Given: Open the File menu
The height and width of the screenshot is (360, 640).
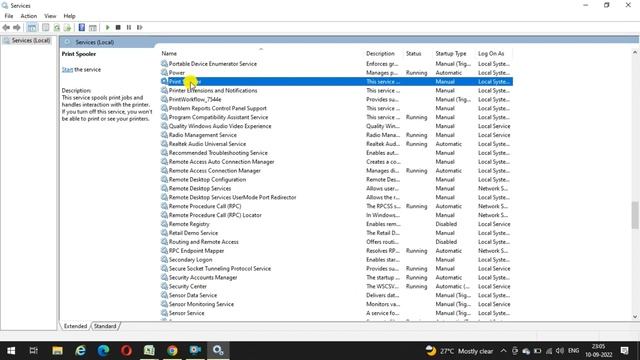Looking at the screenshot, I should (9, 16).
